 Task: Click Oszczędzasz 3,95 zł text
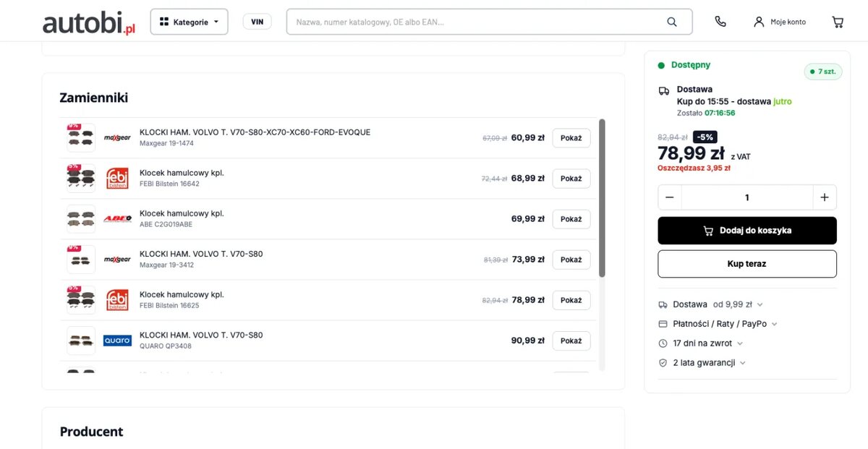click(x=694, y=168)
